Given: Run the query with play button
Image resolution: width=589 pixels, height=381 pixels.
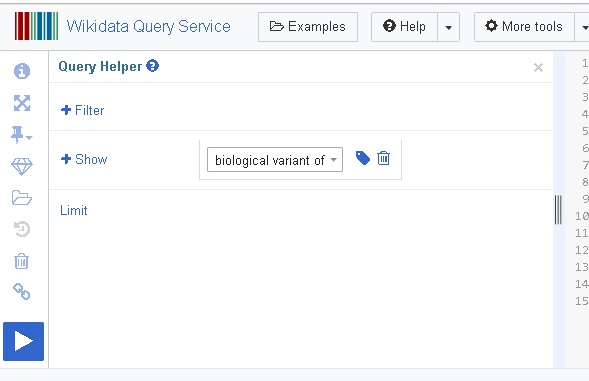Looking at the screenshot, I should click(23, 341).
